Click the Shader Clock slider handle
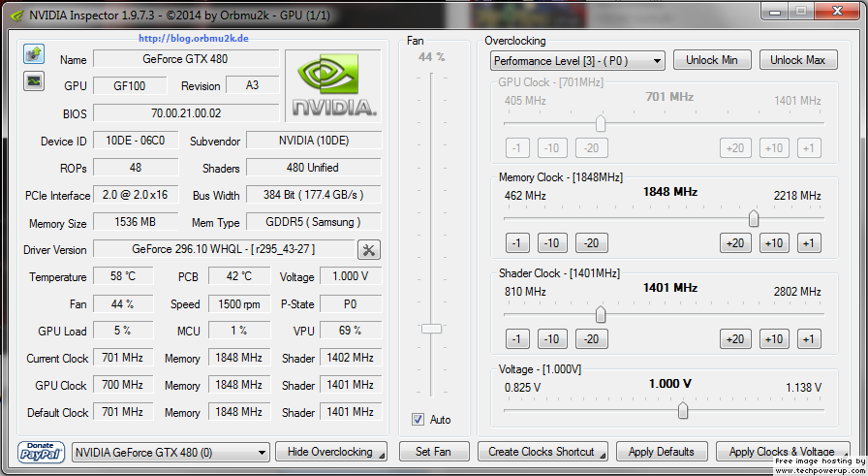Image resolution: width=868 pixels, height=476 pixels. point(601,315)
